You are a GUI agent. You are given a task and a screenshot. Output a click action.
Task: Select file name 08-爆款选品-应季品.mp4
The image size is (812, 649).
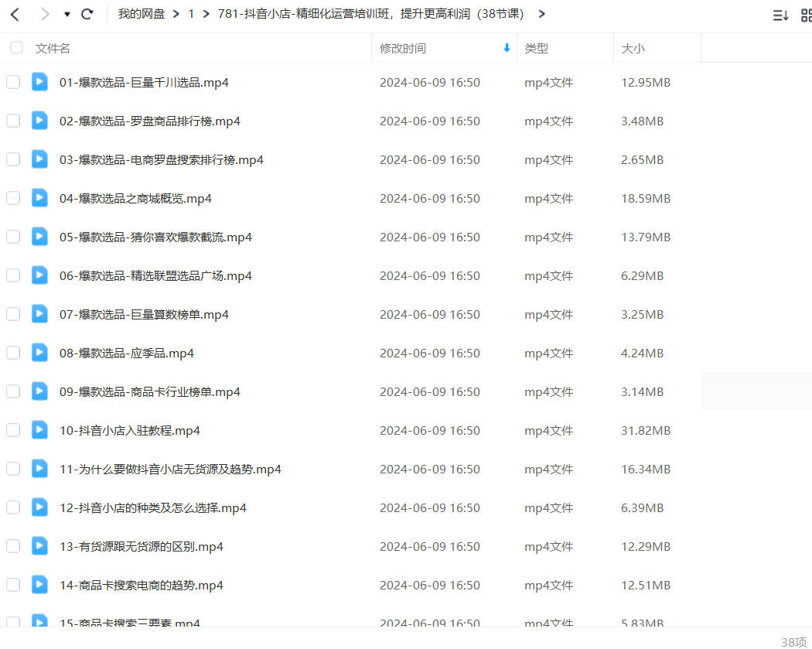[126, 354]
